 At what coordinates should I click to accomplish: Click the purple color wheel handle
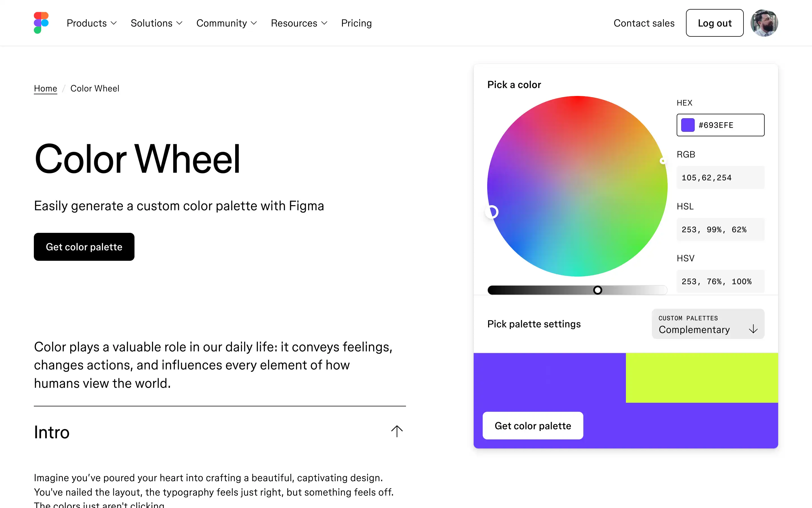pyautogui.click(x=492, y=212)
